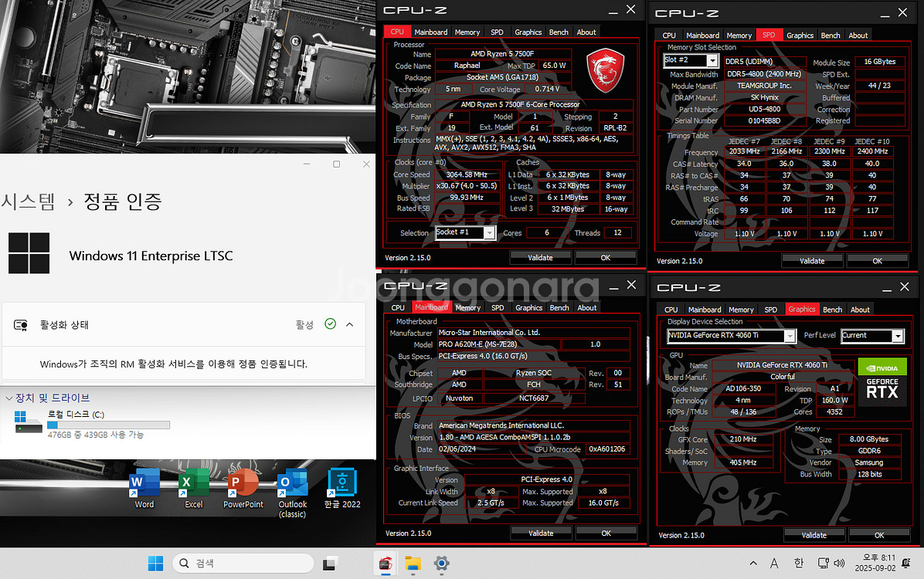
Task: Select CPU tab in the SPD window
Action: coord(669,36)
